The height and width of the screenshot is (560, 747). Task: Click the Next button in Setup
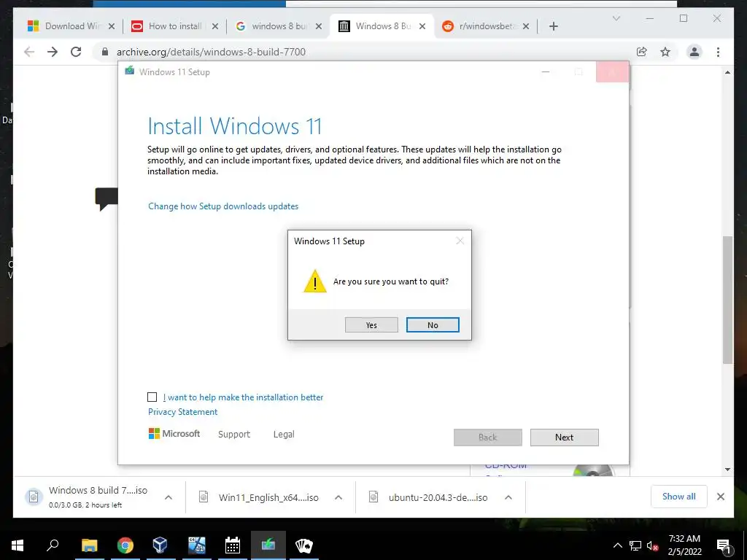tap(564, 437)
